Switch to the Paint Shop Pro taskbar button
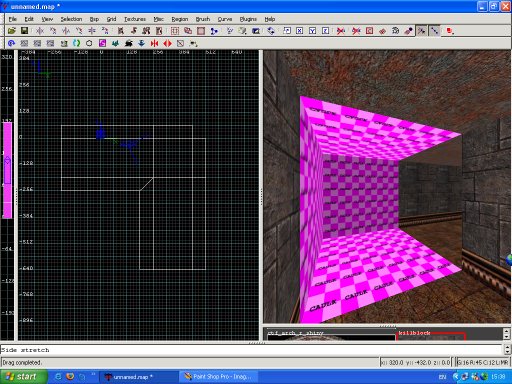Viewport: 512px width, 384px height. pyautogui.click(x=218, y=377)
